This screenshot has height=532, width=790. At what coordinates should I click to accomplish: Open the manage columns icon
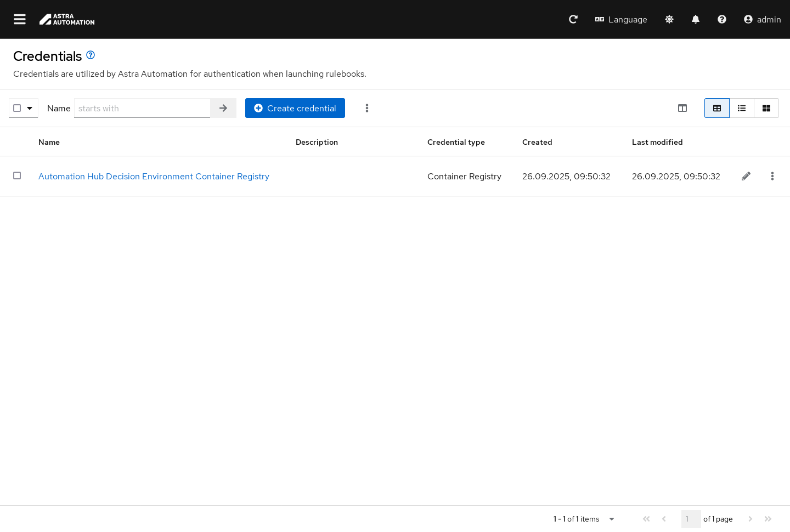pos(682,108)
